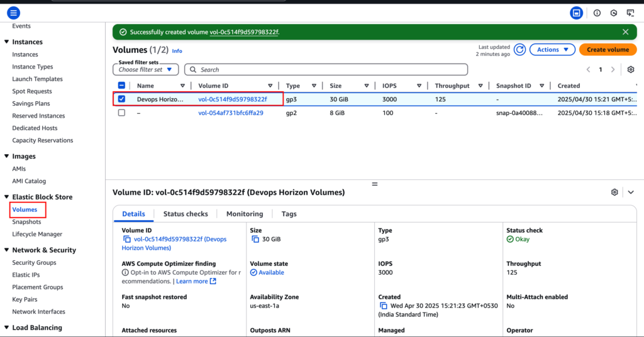The image size is (644, 337).
Task: Click the Compute Optimizer info icon
Action: coord(125,273)
